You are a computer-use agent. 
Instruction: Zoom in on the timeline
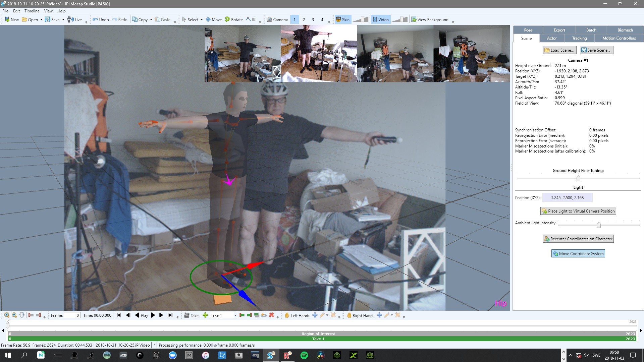coord(7,315)
